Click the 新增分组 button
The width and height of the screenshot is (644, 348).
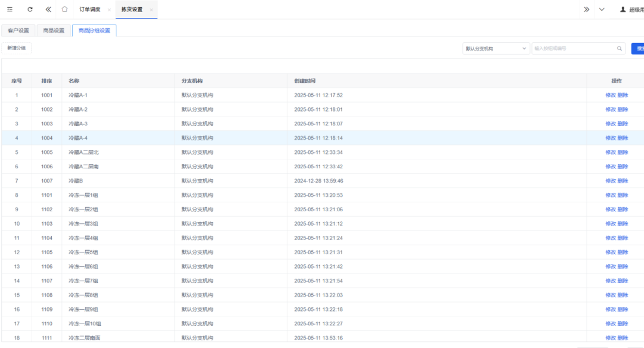[x=17, y=48]
